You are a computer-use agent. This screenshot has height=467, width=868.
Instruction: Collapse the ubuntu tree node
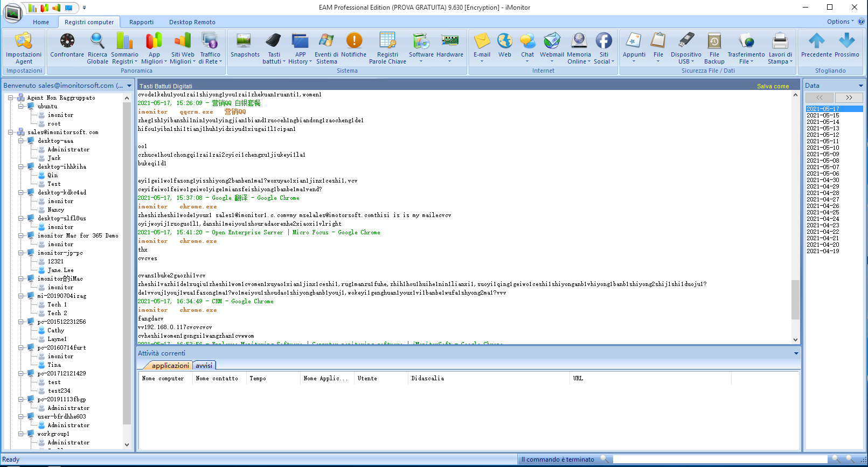pyautogui.click(x=21, y=106)
